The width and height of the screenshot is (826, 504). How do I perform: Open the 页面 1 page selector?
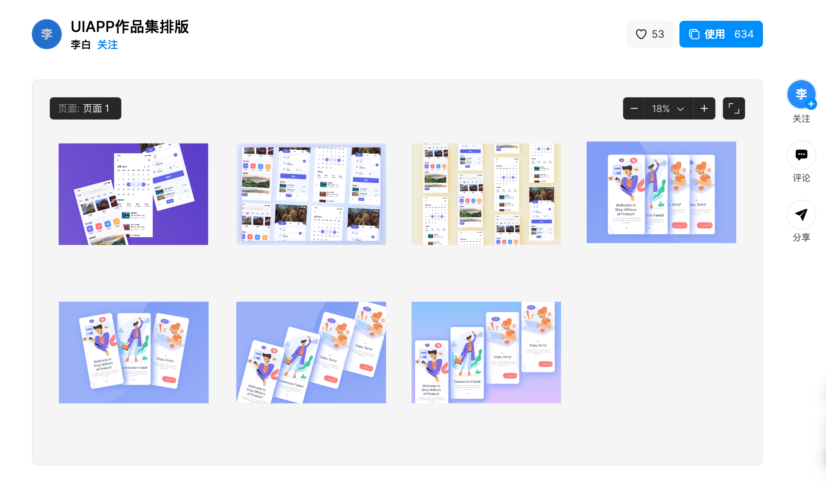[x=85, y=108]
